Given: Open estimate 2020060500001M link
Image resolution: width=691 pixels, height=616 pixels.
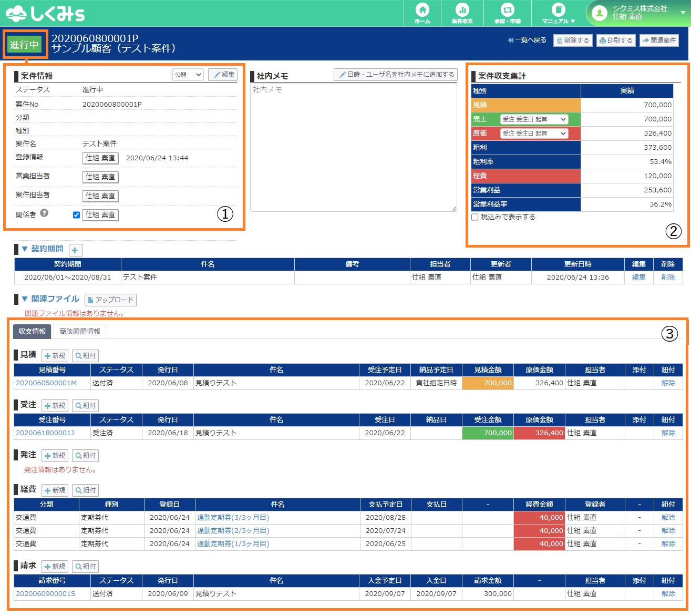Looking at the screenshot, I should (46, 383).
